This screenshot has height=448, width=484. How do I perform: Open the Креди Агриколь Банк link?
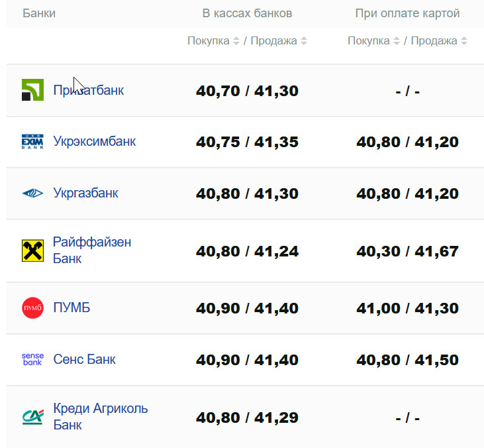click(100, 416)
